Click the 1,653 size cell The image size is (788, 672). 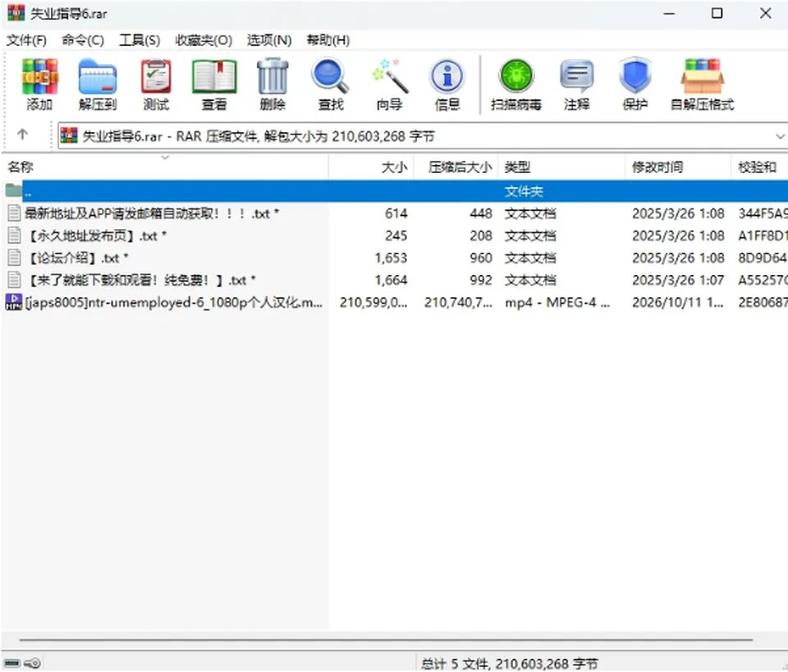tap(391, 258)
